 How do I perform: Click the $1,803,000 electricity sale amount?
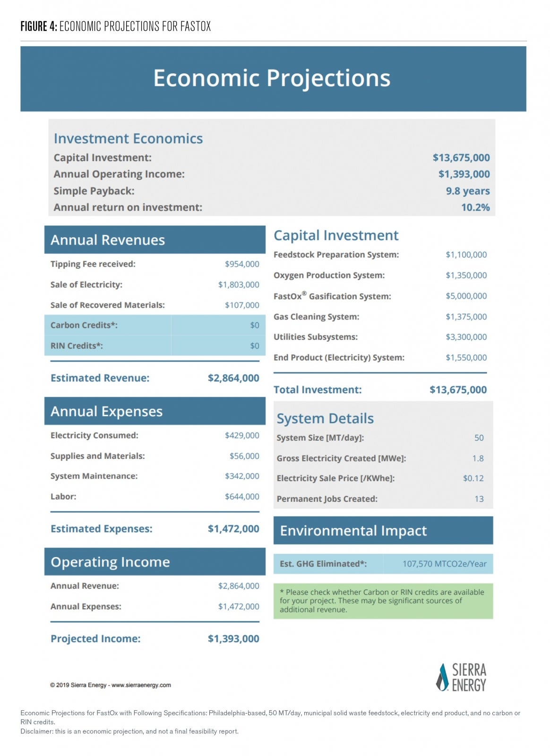click(239, 284)
